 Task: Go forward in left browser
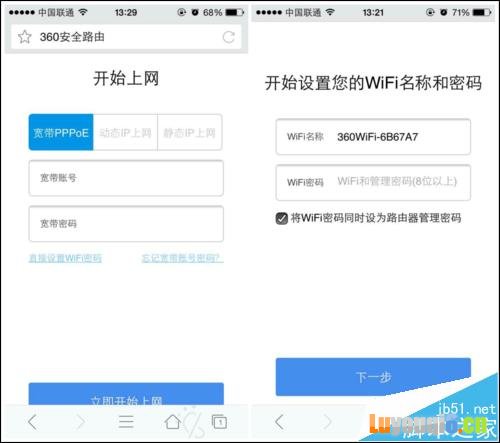click(80, 422)
